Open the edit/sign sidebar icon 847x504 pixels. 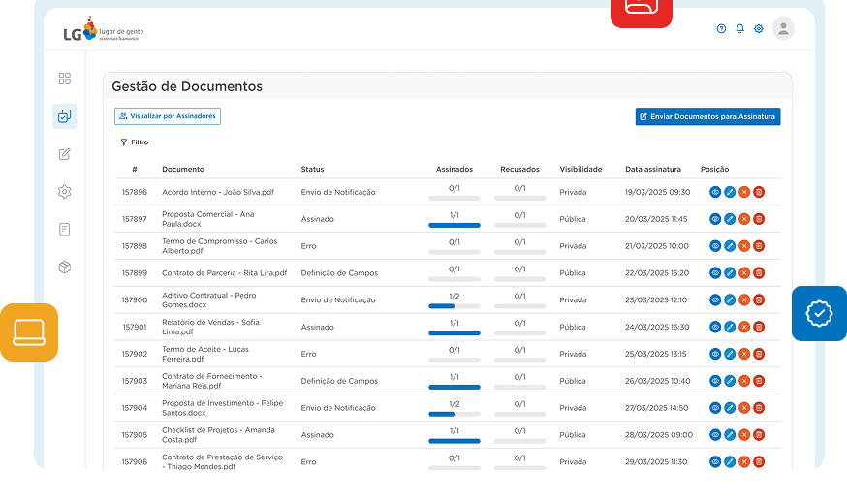tap(65, 154)
